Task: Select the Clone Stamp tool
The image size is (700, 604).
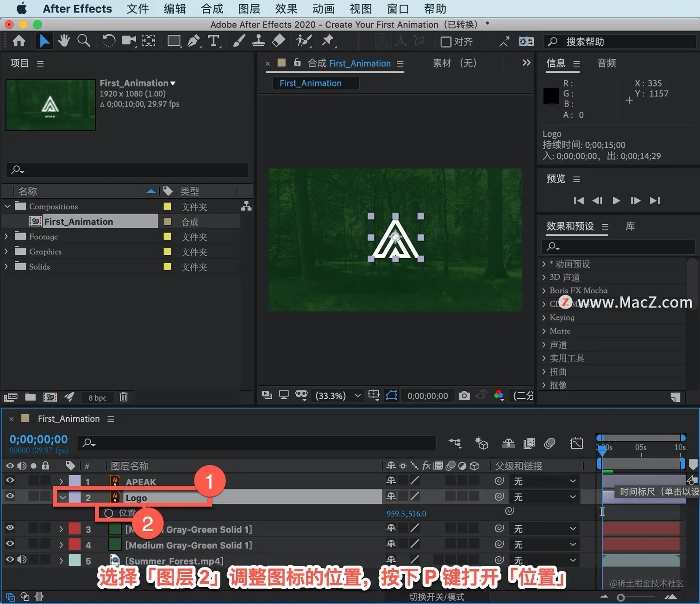Action: tap(258, 41)
